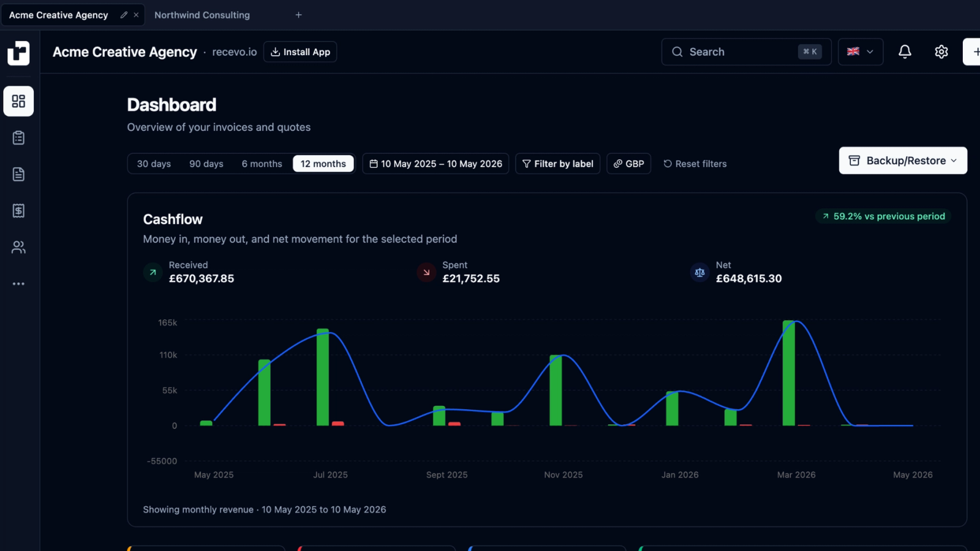The height and width of the screenshot is (551, 980).
Task: Switch to the Northwind Consulting tab
Action: click(202, 15)
